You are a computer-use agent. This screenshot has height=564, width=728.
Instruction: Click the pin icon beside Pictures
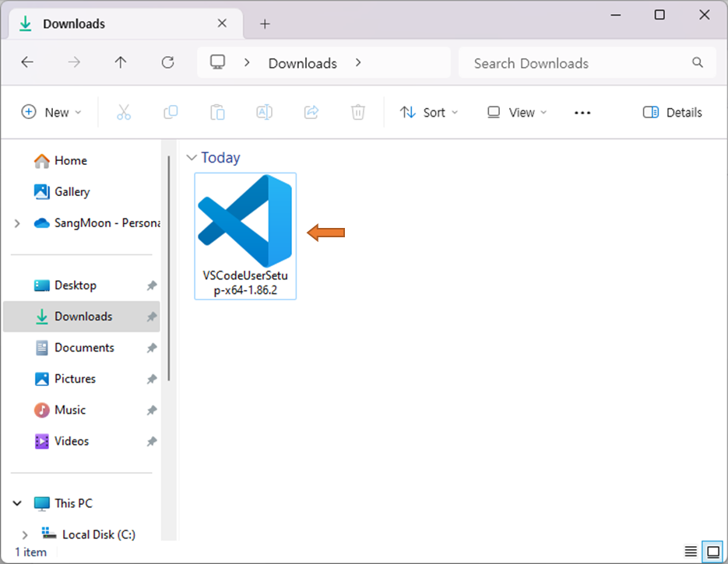click(x=152, y=379)
